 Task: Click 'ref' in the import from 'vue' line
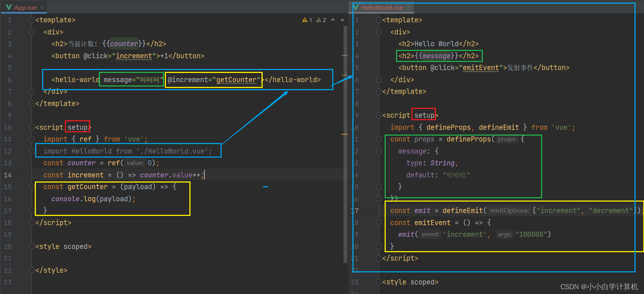(85, 139)
